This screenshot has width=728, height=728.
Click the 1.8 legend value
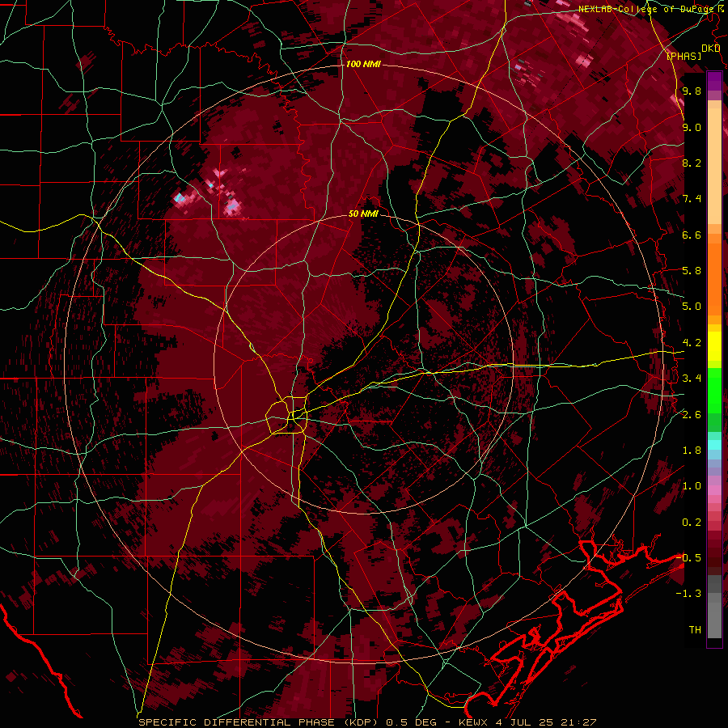tap(692, 451)
